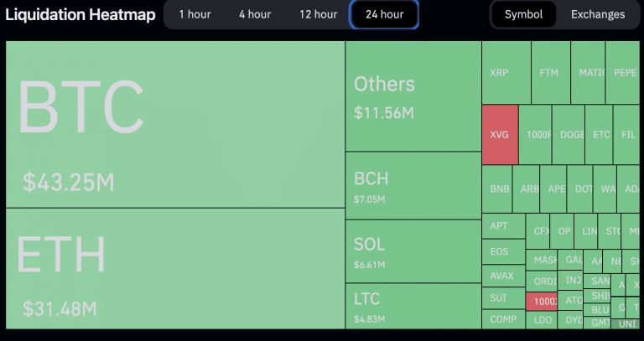Click the APT heatmap tile
The width and height of the screenshot is (644, 341).
pyautogui.click(x=502, y=225)
